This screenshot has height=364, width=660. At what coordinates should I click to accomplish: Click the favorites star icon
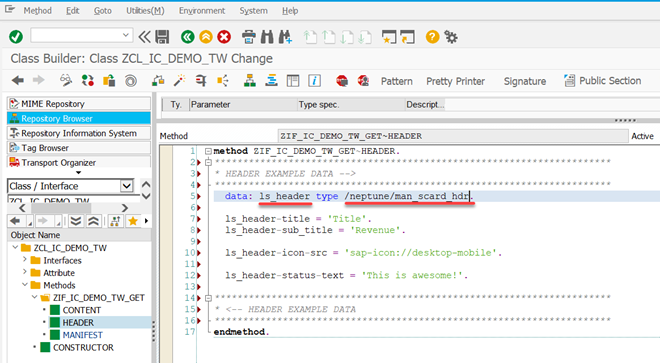click(x=133, y=221)
